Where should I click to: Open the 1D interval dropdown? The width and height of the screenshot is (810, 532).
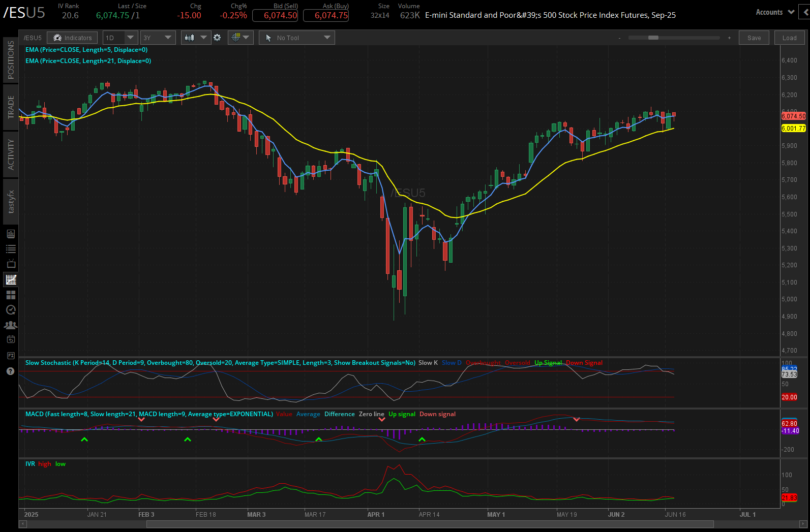coord(121,38)
